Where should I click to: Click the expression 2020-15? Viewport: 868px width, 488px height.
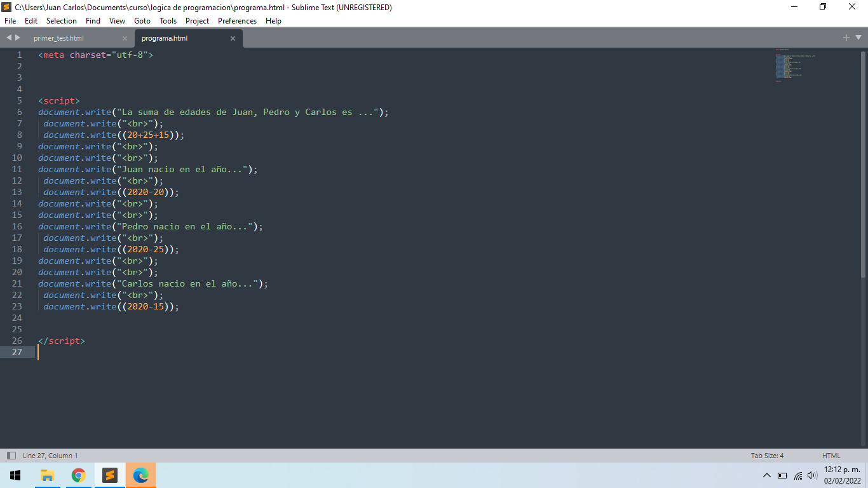146,306
